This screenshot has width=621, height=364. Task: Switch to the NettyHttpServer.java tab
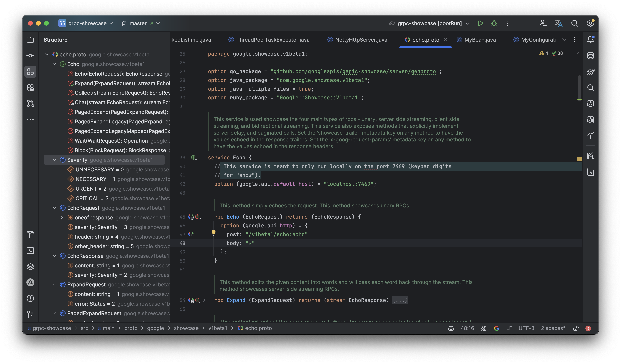tap(361, 40)
